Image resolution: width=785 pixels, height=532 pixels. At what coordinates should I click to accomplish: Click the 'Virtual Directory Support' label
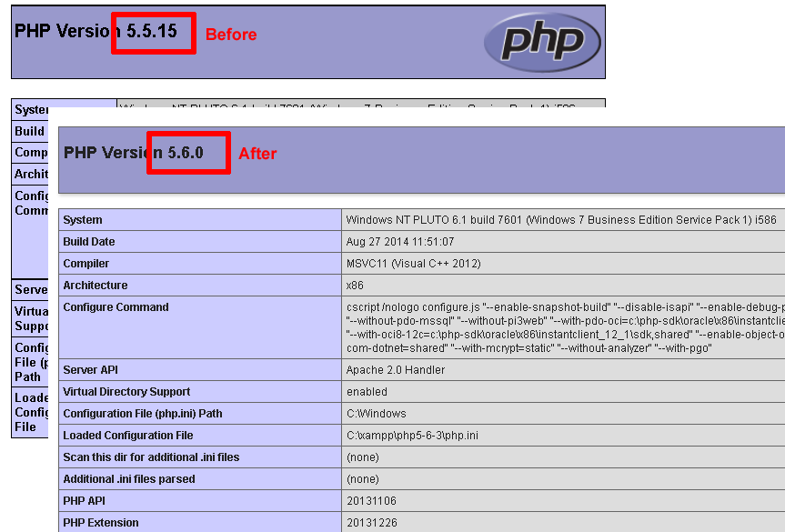tap(126, 392)
